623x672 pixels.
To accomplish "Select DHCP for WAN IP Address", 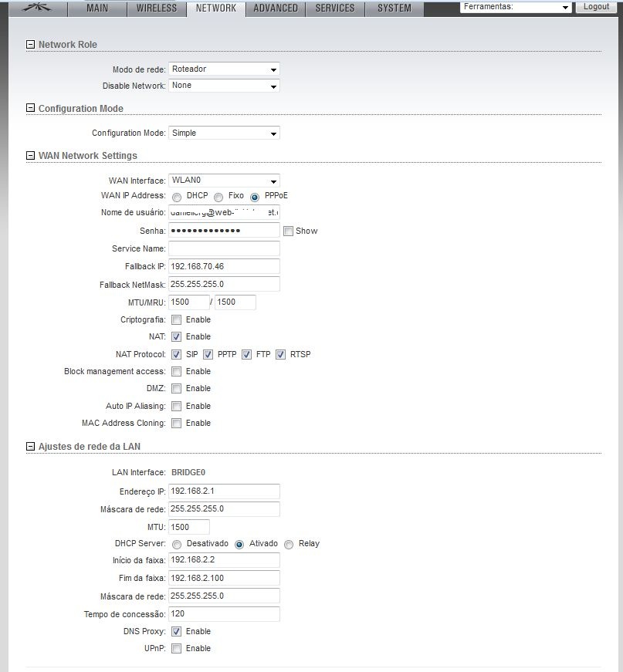I will click(178, 197).
